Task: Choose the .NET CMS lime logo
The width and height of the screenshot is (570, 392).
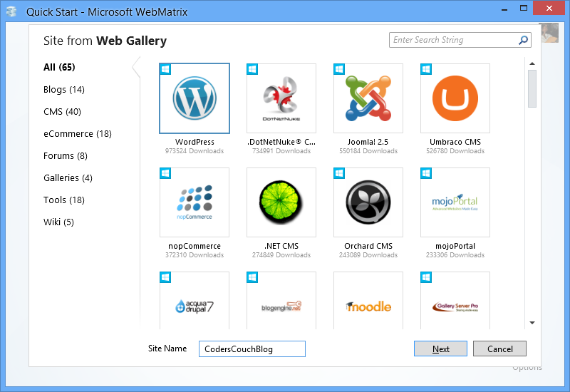Action: (x=281, y=202)
